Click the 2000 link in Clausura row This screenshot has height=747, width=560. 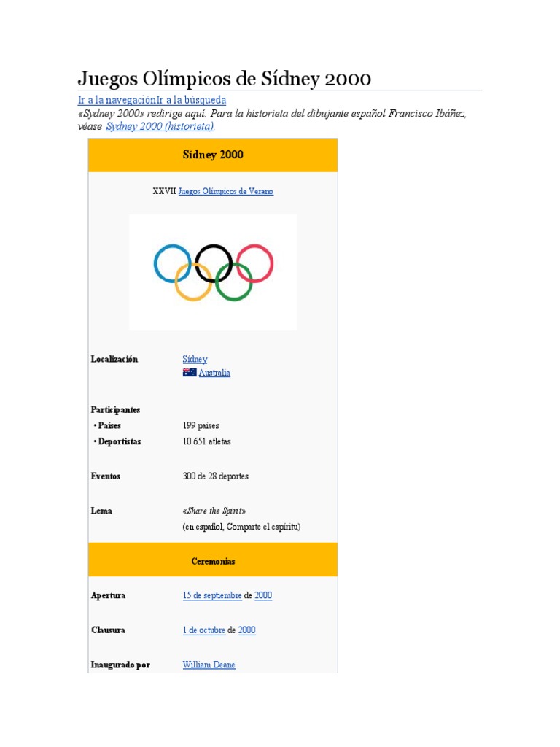[247, 630]
